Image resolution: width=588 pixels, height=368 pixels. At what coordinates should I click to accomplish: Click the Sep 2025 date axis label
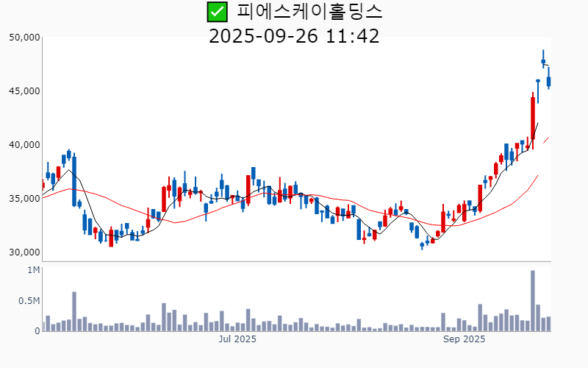pyautogui.click(x=464, y=339)
